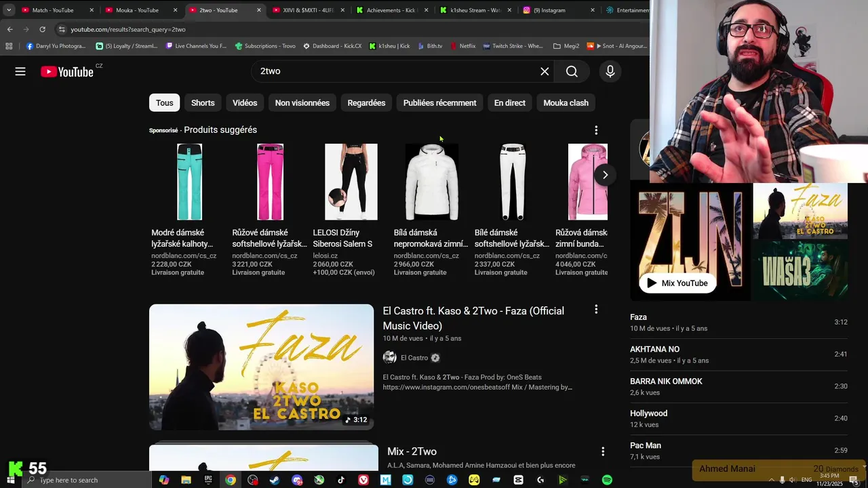Close the 2two - YouTube tab
The width and height of the screenshot is (868, 488).
pos(258,10)
